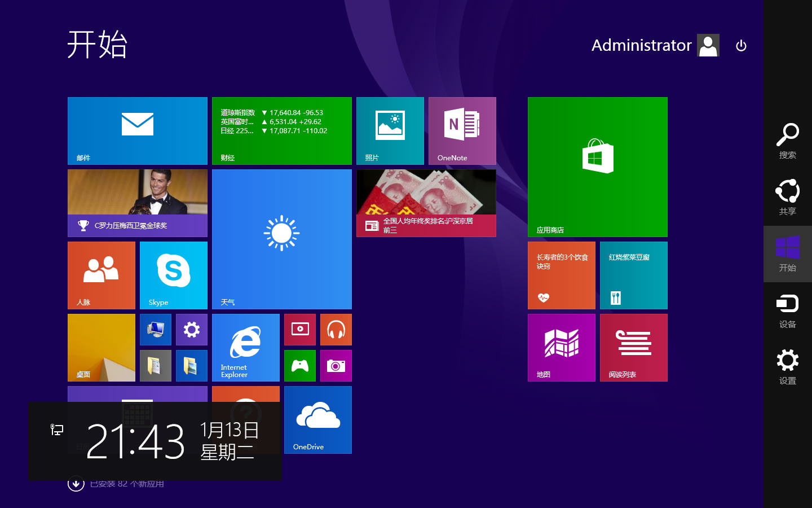Click the 英国富时 6,531.04 stock row

[271, 122]
